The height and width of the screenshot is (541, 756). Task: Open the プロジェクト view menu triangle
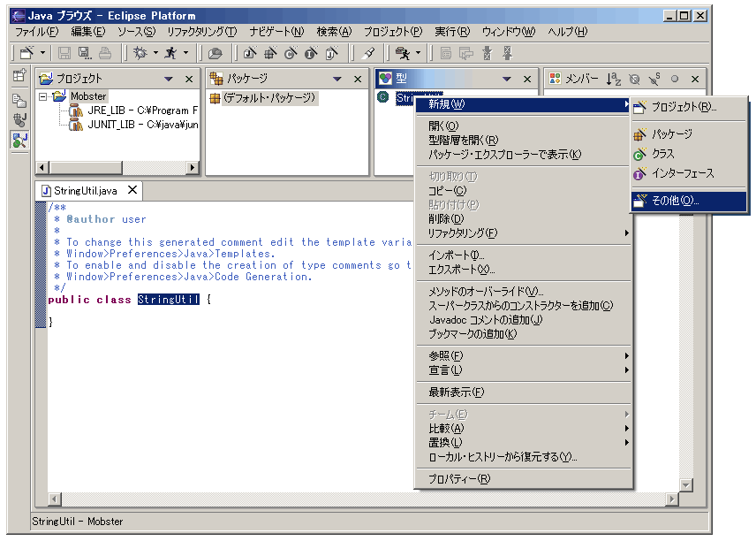[x=169, y=79]
